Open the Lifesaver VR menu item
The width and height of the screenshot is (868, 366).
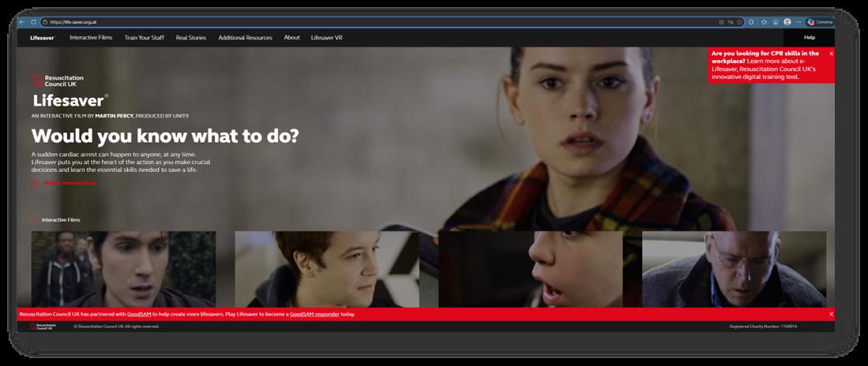[327, 38]
